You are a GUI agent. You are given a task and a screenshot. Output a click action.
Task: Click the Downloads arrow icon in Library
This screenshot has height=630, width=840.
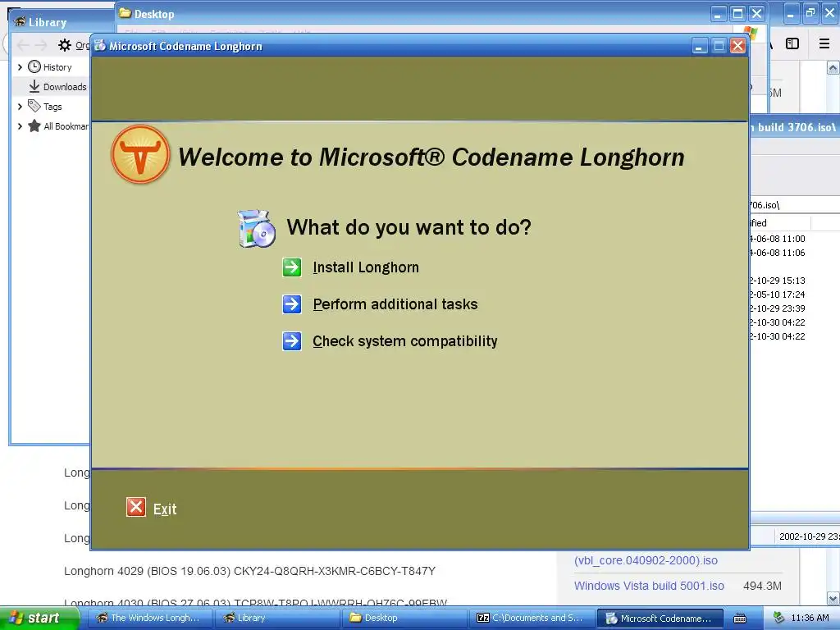click(34, 86)
